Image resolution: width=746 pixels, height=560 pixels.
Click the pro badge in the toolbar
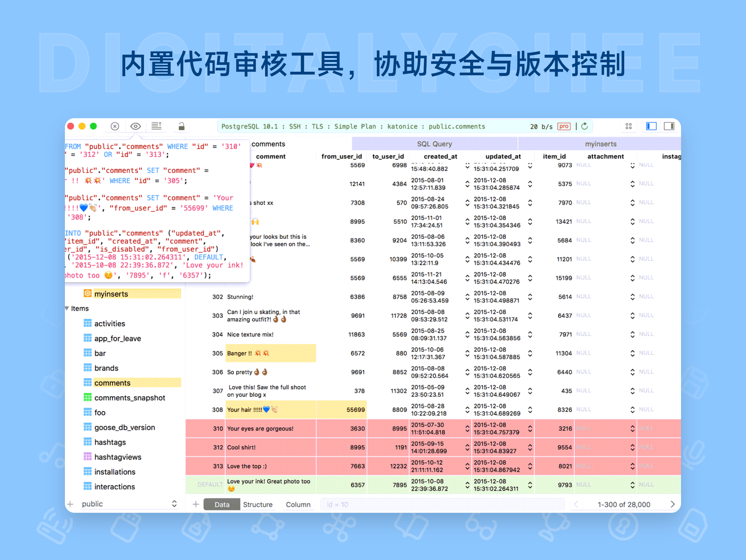tap(564, 126)
